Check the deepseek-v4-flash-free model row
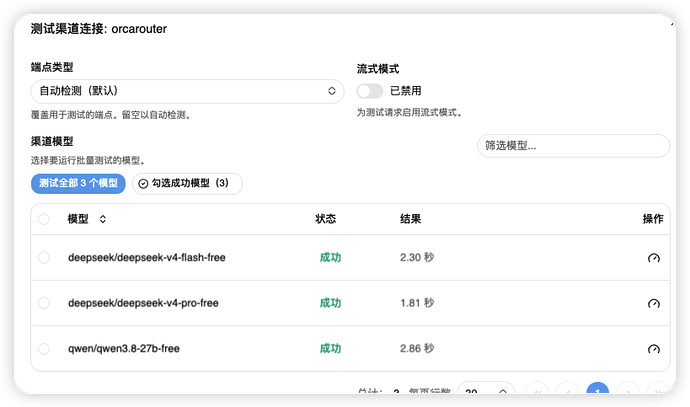The height and width of the screenshot is (407, 690). click(x=44, y=257)
